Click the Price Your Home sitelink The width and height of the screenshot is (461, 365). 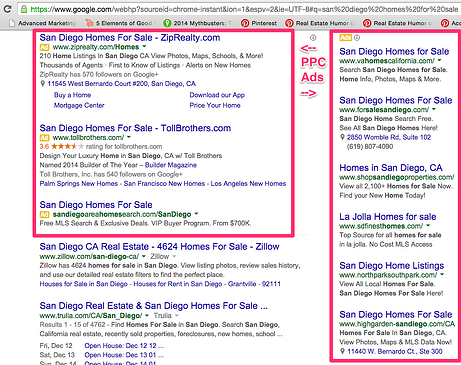coord(215,105)
